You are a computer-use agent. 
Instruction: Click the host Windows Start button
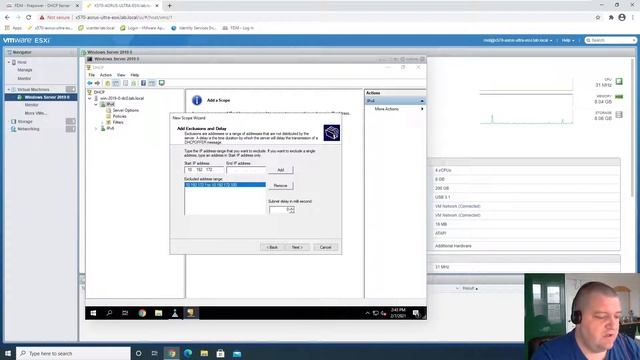pos(8,353)
